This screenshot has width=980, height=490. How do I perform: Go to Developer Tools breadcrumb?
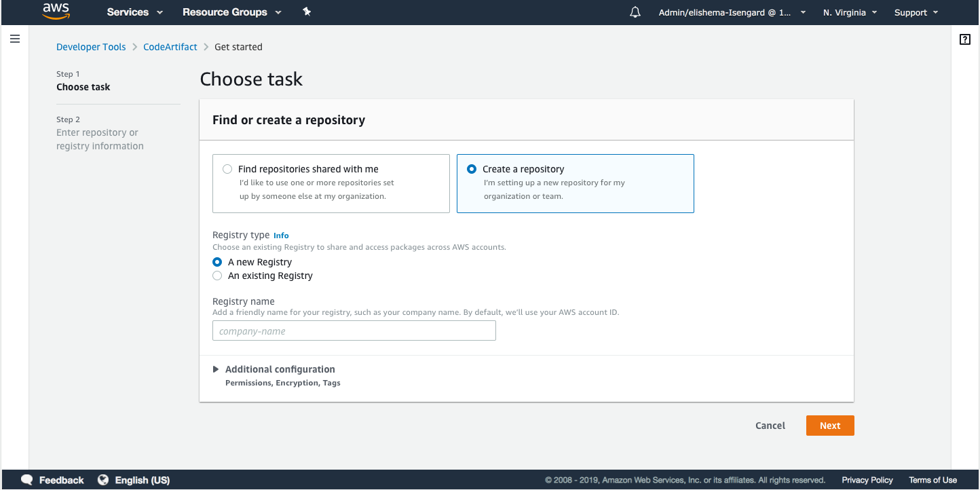click(91, 47)
